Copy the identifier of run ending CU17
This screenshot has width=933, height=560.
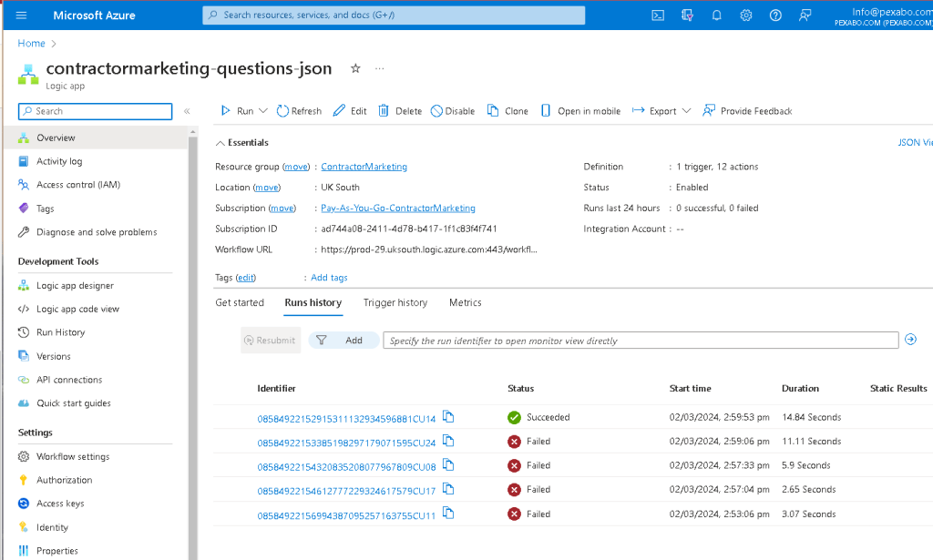click(x=448, y=489)
